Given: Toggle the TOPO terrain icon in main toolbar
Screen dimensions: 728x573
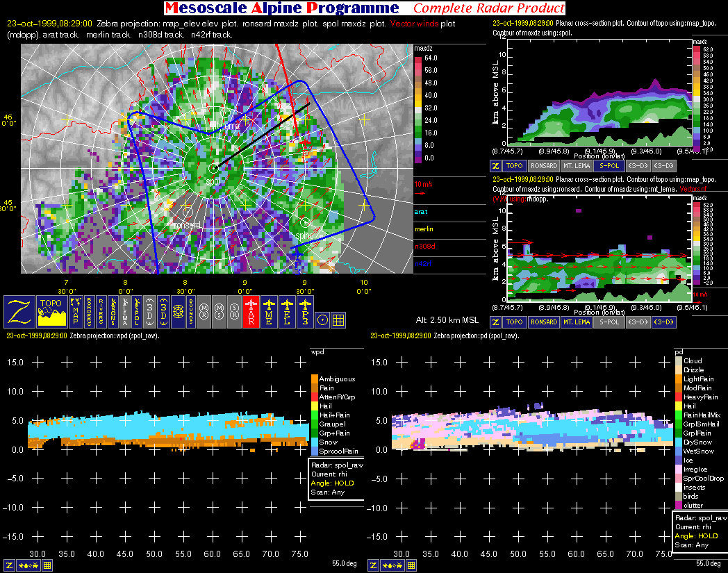Looking at the screenshot, I should [51, 312].
